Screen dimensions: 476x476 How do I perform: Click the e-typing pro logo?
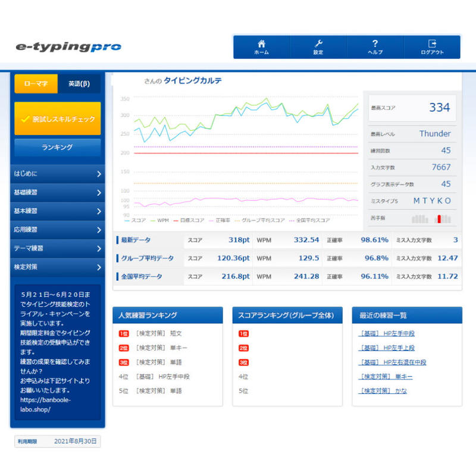click(68, 47)
